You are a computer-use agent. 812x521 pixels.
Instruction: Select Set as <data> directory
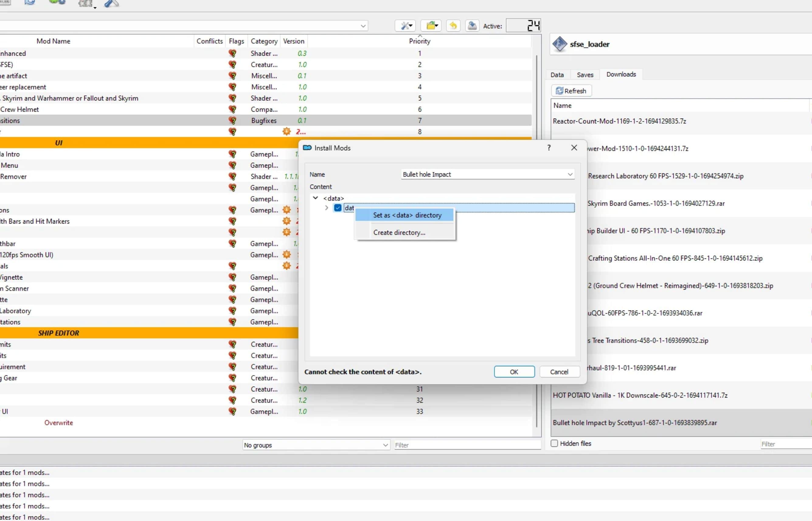pos(407,215)
